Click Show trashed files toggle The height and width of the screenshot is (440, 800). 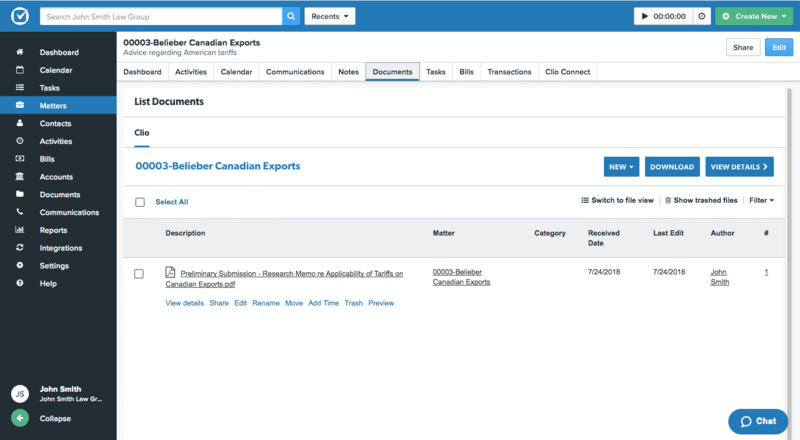(x=700, y=200)
